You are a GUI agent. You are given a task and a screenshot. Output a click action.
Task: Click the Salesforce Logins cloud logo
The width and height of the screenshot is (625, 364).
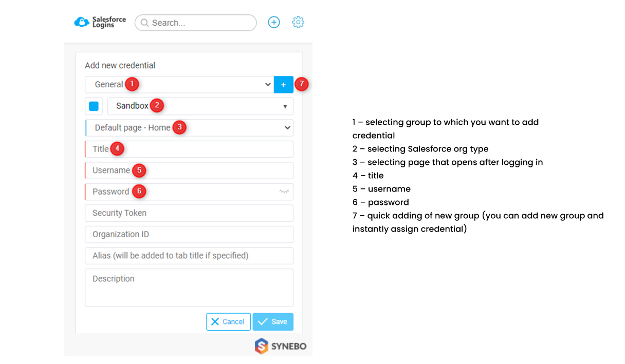(82, 23)
